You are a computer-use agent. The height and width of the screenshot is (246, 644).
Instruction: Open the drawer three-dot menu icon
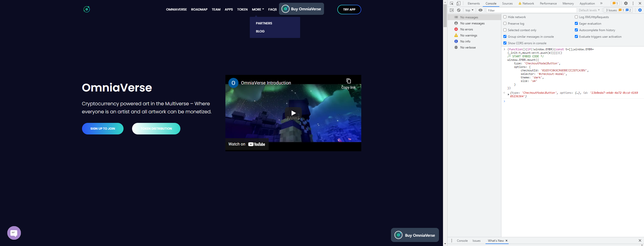click(452, 241)
